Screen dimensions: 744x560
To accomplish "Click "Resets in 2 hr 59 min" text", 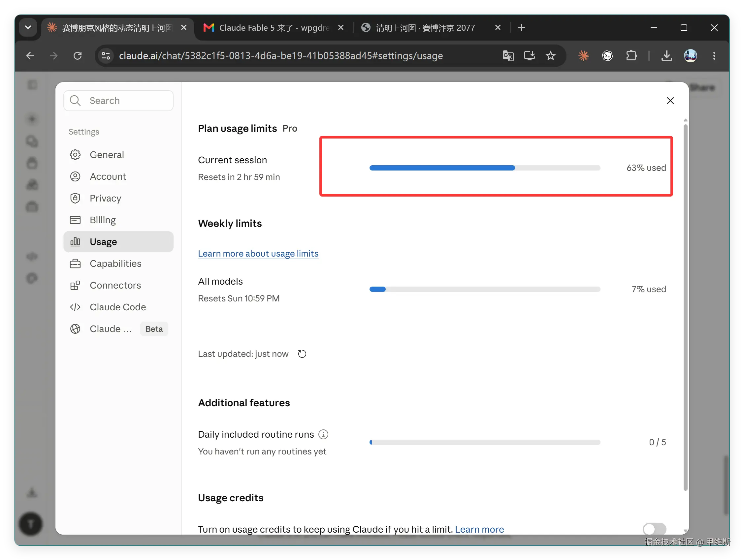I will click(x=239, y=177).
